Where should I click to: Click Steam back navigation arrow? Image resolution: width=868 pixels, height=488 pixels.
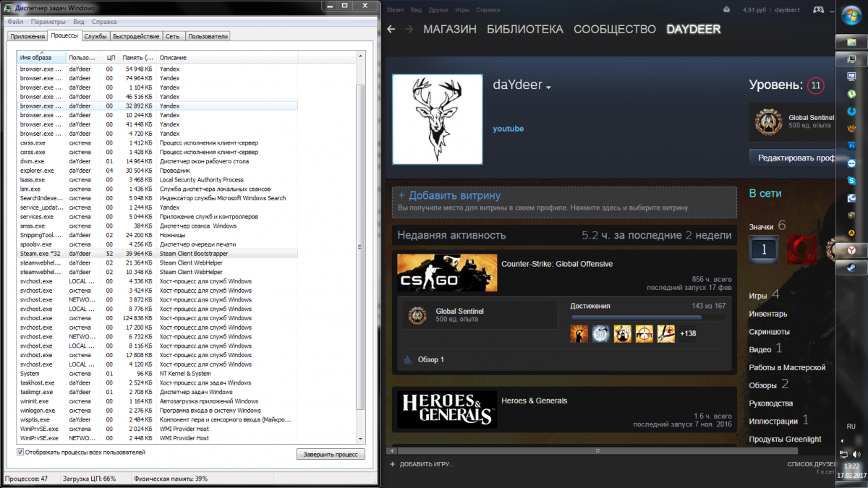pos(391,30)
